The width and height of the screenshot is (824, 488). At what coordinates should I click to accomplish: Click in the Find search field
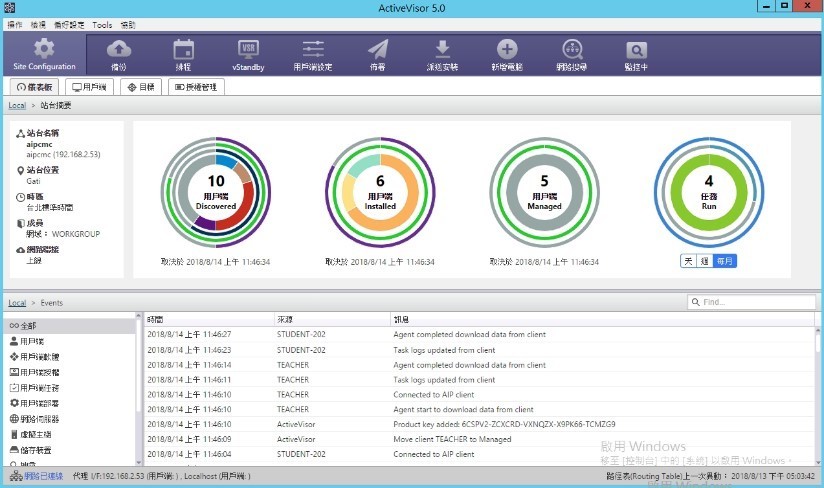pyautogui.click(x=750, y=302)
